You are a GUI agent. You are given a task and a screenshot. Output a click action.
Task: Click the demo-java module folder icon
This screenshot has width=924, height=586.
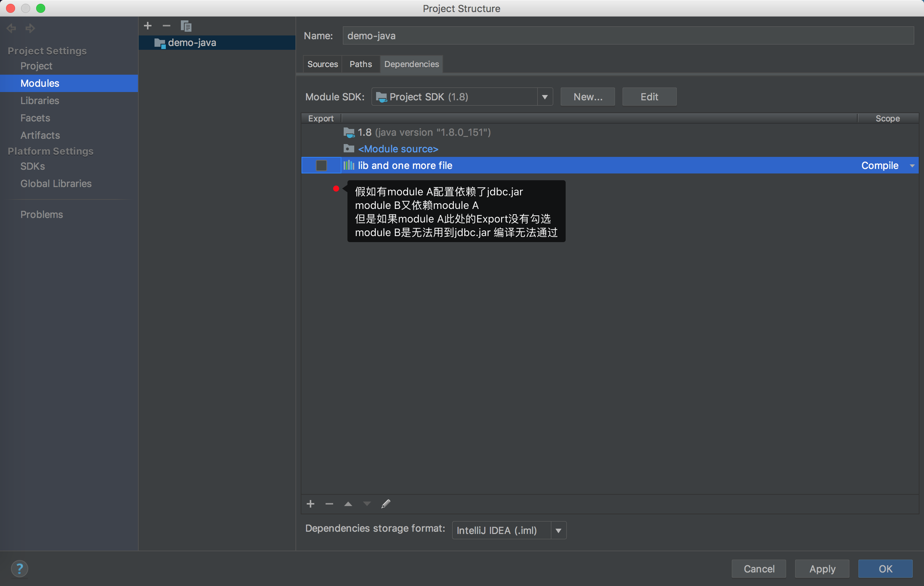coord(160,43)
